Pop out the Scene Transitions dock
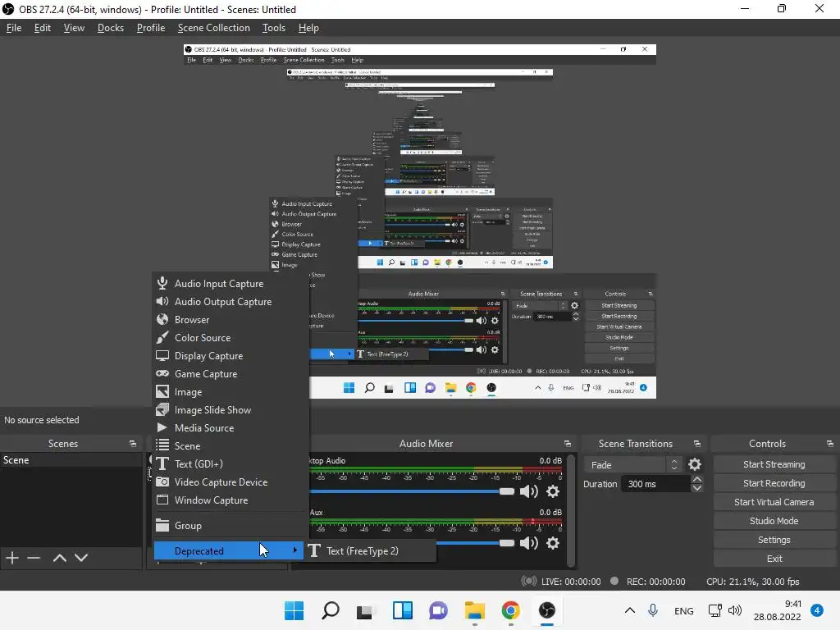This screenshot has width=840, height=630. (x=697, y=444)
